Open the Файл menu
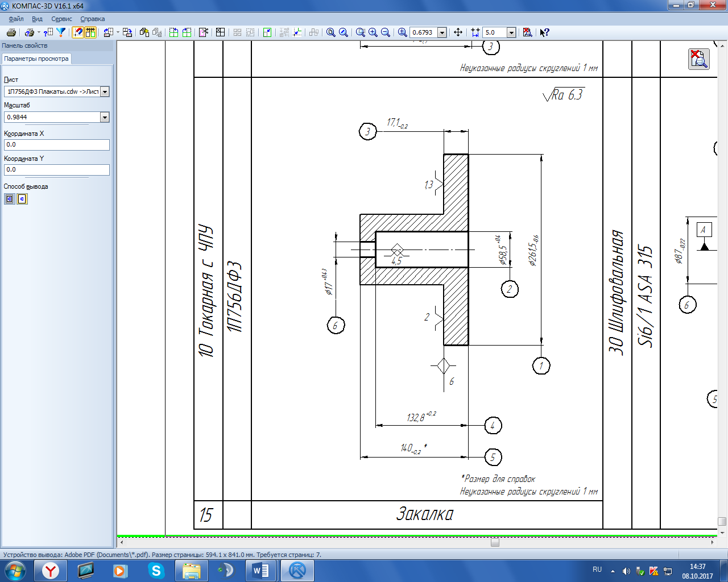The image size is (728, 582). (16, 19)
